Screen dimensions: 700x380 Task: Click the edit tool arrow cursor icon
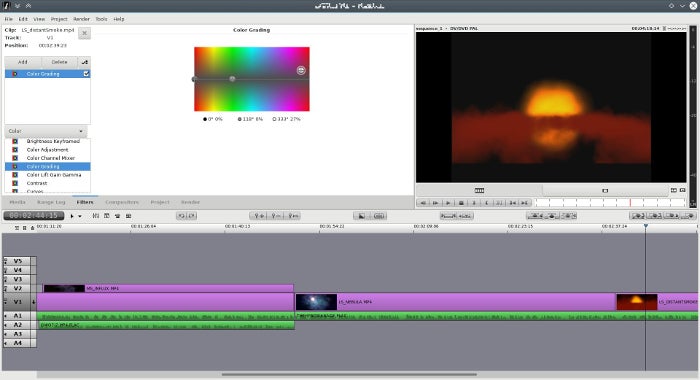pos(72,216)
